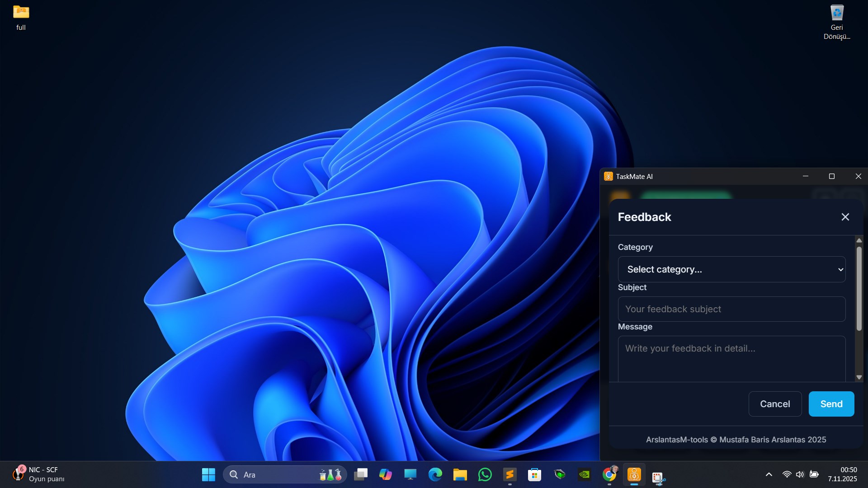The height and width of the screenshot is (488, 868).
Task: Switch to Google Chrome in taskbar
Action: pos(609,474)
